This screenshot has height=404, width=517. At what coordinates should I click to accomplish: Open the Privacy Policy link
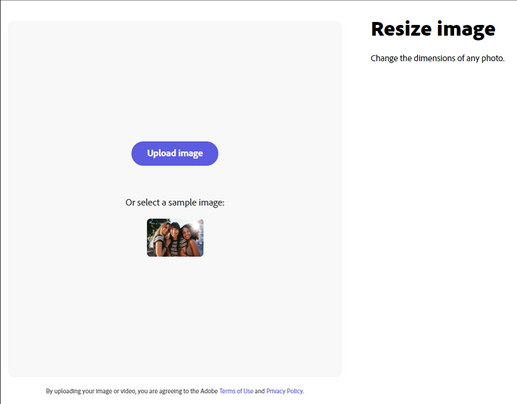pyautogui.click(x=285, y=391)
